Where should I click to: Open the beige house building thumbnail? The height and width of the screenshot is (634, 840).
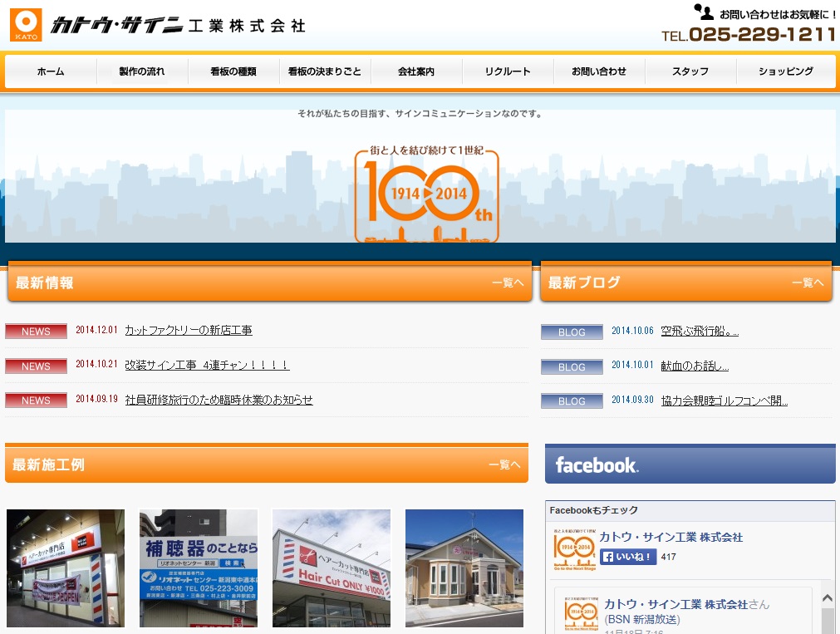pos(464,568)
